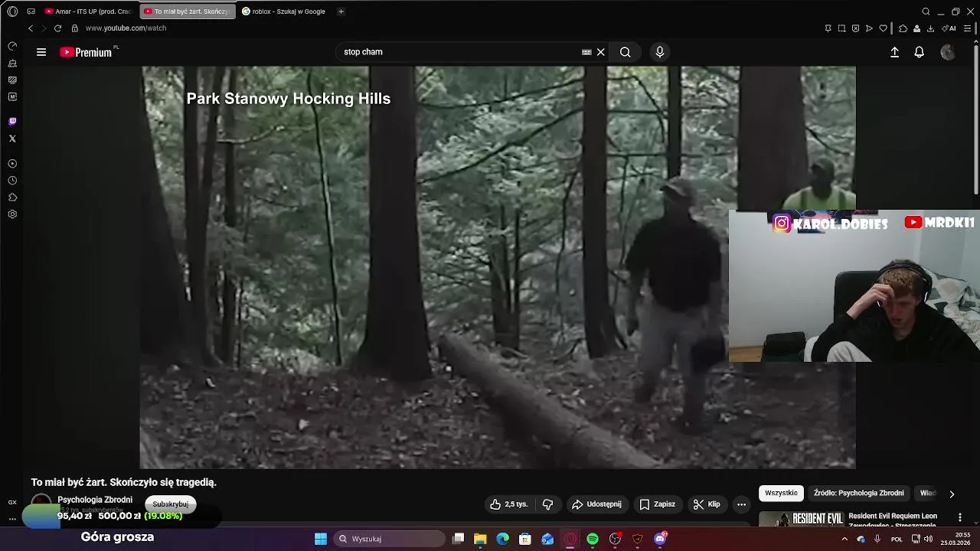
Task: Save the video with Zapisz
Action: click(657, 504)
